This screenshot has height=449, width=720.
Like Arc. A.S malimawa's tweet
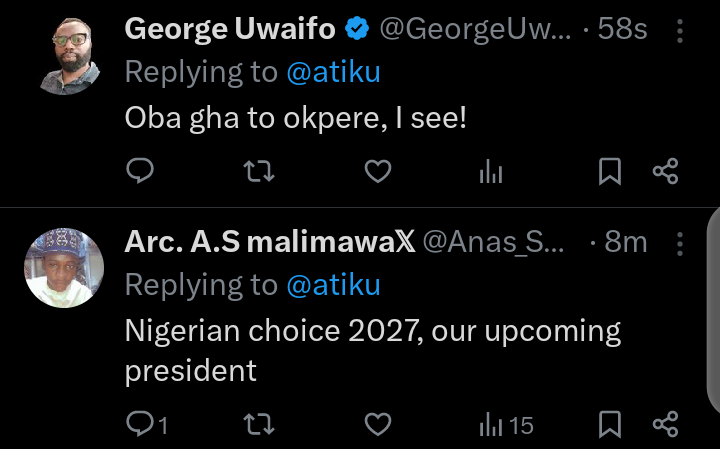point(376,425)
